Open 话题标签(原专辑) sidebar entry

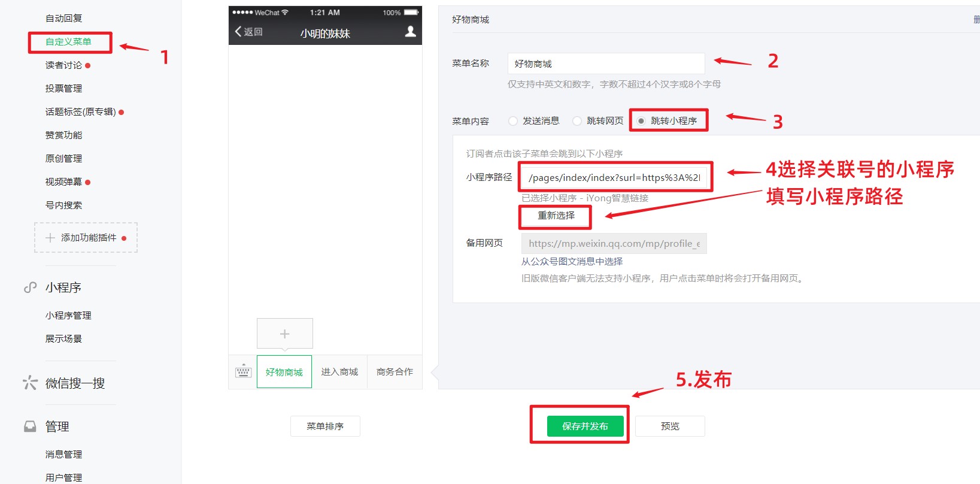click(x=81, y=112)
